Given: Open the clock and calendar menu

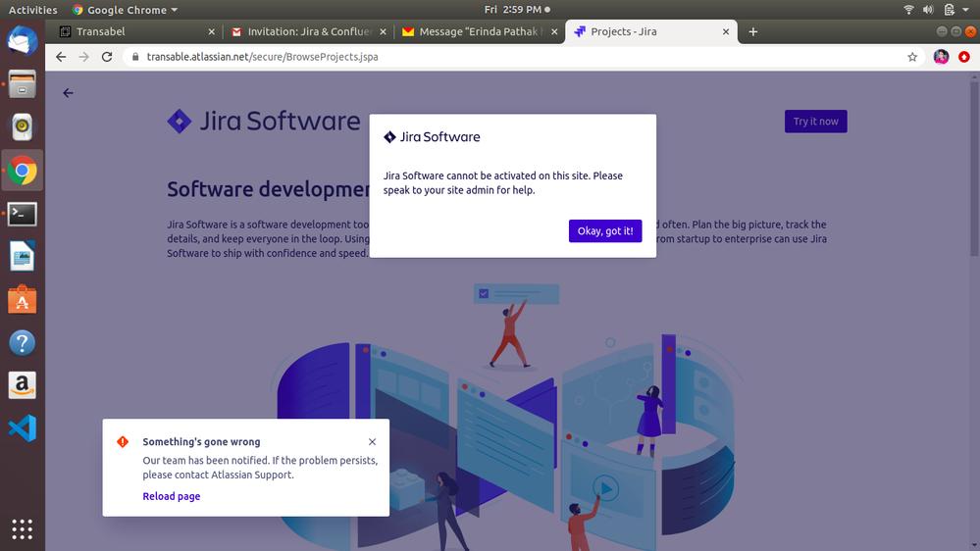Looking at the screenshot, I should click(x=517, y=10).
